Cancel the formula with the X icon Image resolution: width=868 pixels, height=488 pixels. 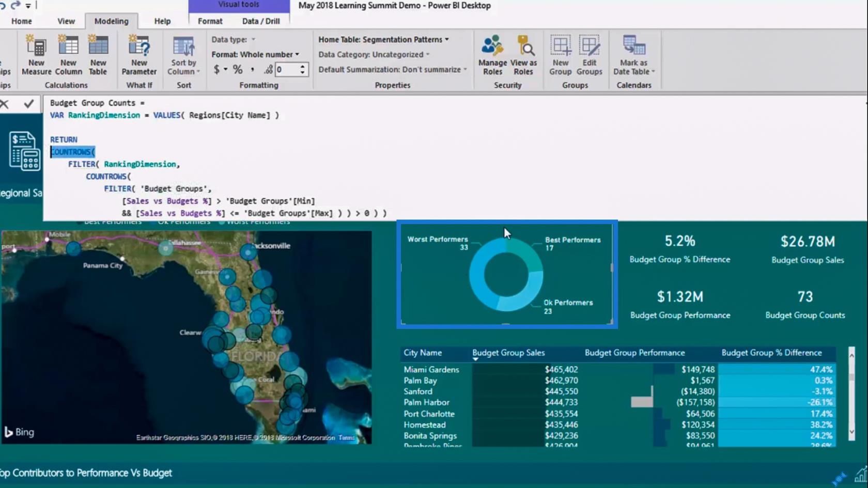pyautogui.click(x=5, y=104)
